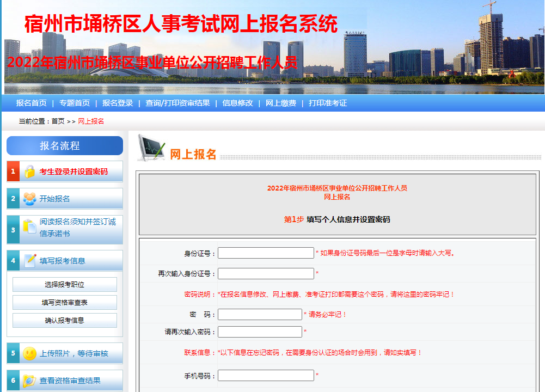Focus the 请再次输入密码 input field

click(260, 332)
